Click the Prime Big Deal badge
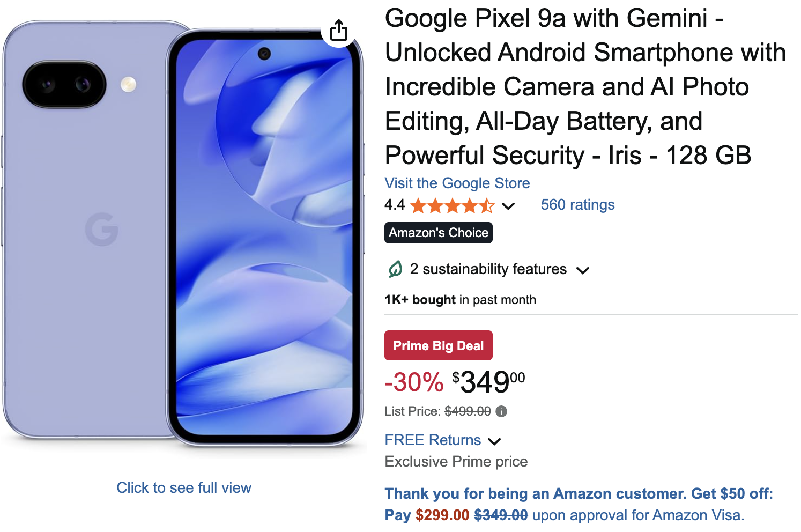The width and height of the screenshot is (801, 532). pyautogui.click(x=438, y=345)
